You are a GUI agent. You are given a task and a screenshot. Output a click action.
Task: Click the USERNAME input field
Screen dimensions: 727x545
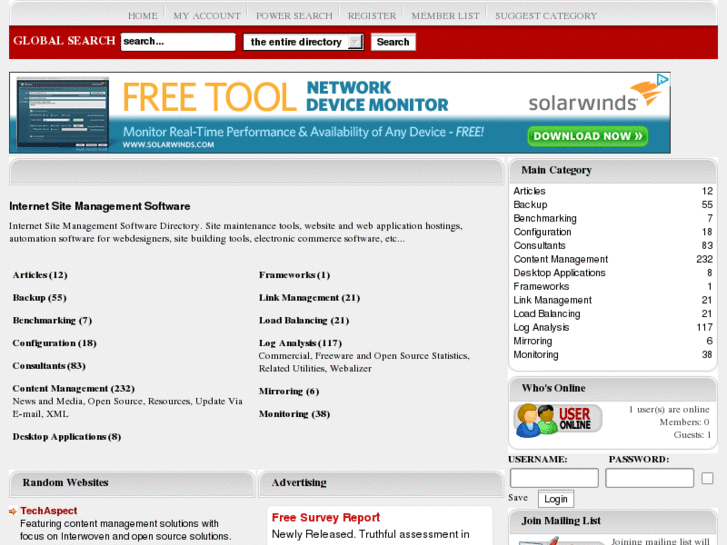(x=554, y=478)
